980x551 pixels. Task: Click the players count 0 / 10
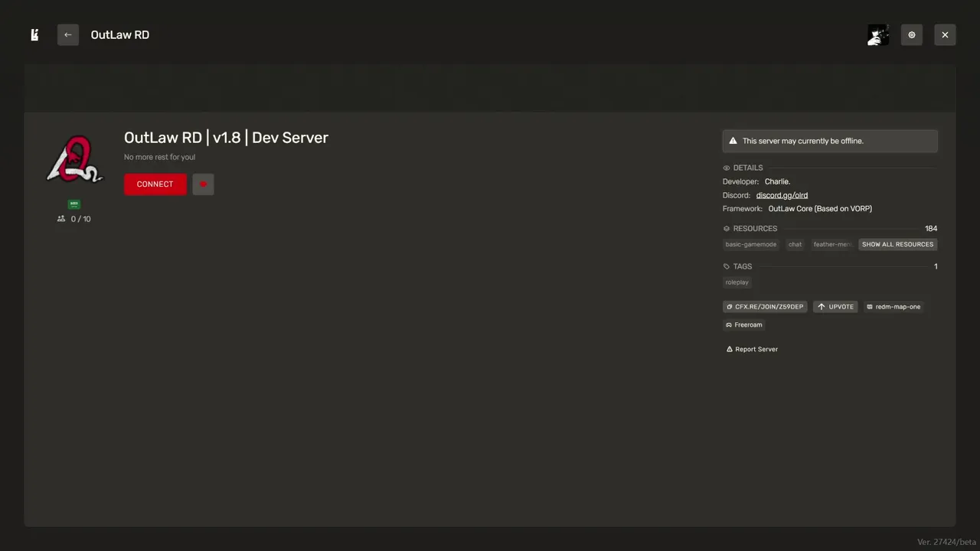(74, 219)
